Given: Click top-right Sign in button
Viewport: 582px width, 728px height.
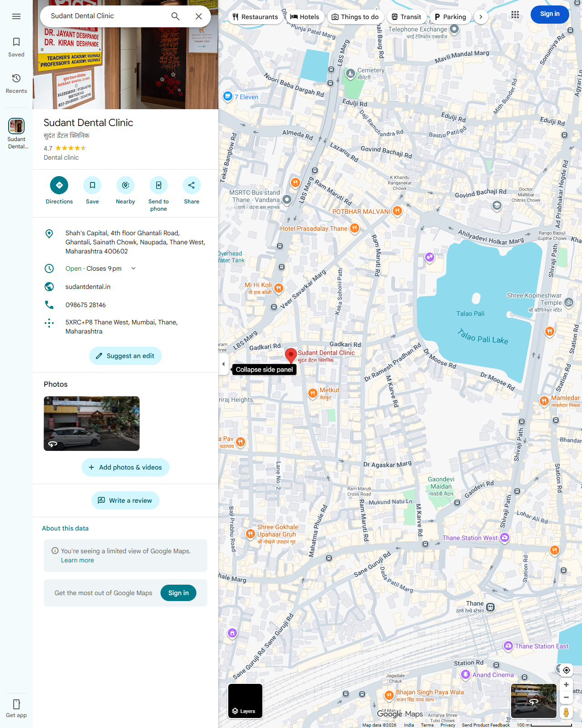Looking at the screenshot, I should click(550, 14).
